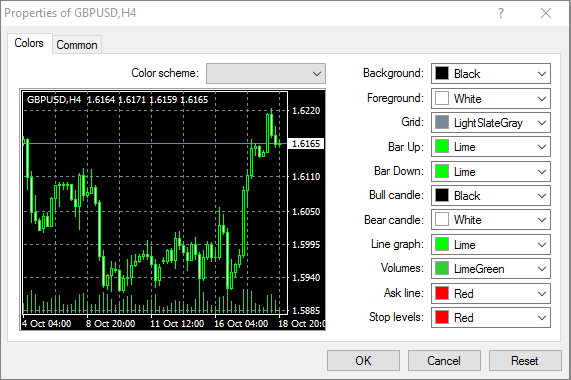Click the help question mark icon
Viewport: 571px width, 380px height.
(501, 13)
